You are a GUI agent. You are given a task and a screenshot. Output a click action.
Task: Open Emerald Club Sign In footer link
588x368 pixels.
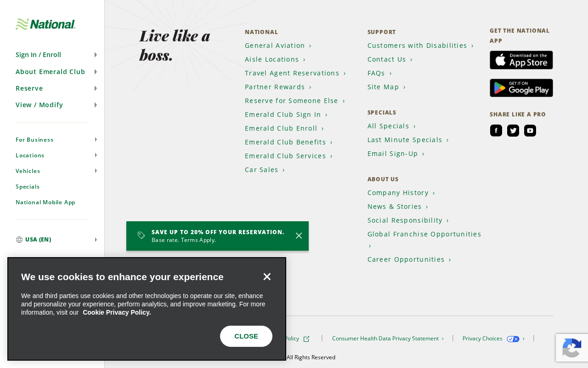[x=286, y=115]
